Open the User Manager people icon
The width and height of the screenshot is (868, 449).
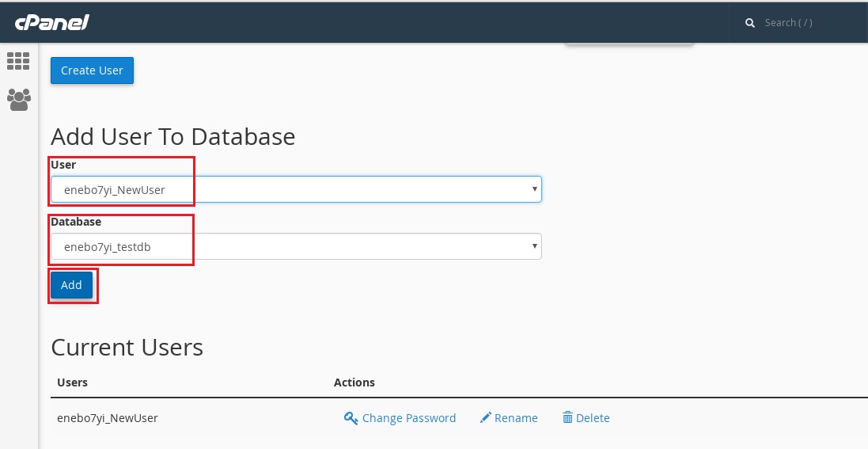tap(19, 100)
